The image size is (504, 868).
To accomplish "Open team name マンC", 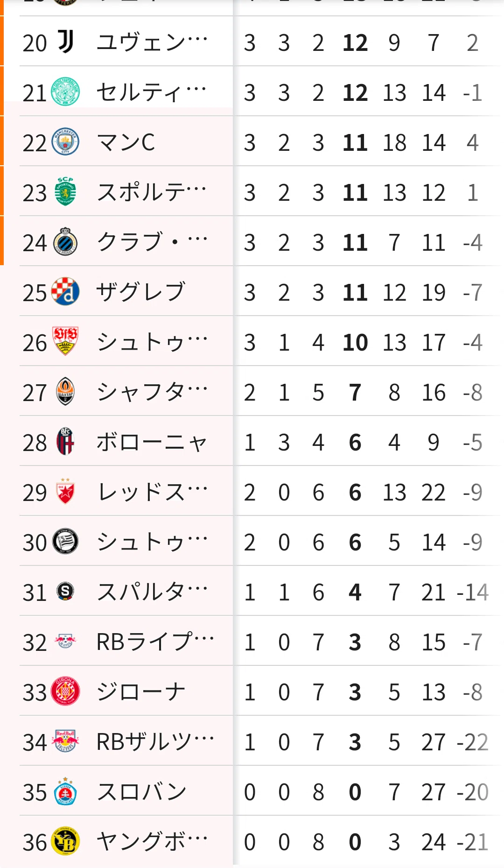I will [126, 142].
